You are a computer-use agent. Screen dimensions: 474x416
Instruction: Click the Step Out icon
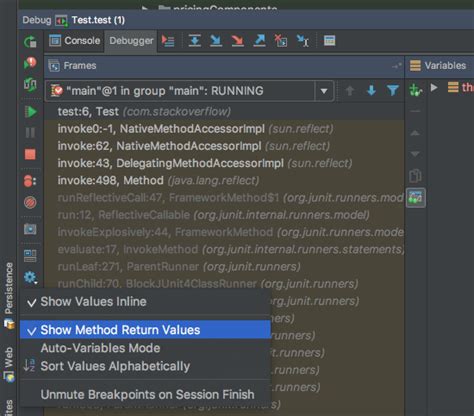click(259, 41)
